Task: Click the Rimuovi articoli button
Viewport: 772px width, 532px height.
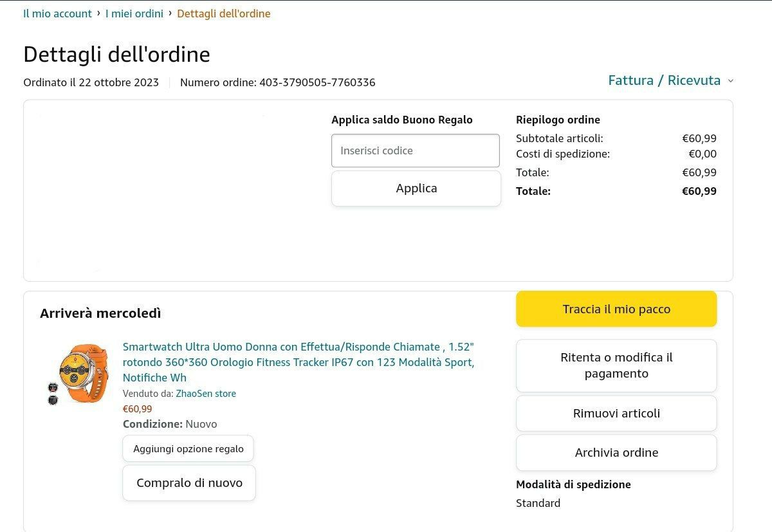Action: [616, 413]
